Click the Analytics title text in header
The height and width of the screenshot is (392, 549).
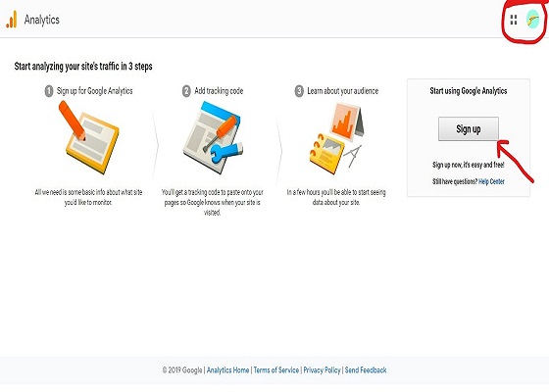[41, 20]
